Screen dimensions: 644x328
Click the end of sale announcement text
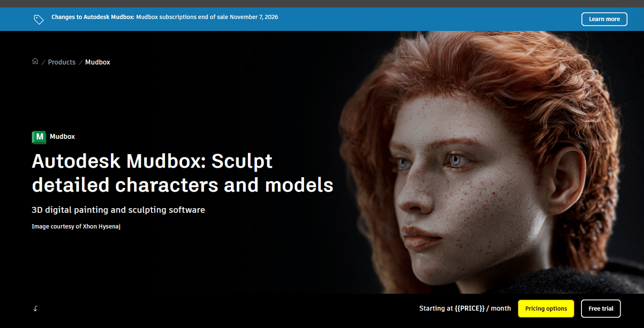pyautogui.click(x=165, y=17)
